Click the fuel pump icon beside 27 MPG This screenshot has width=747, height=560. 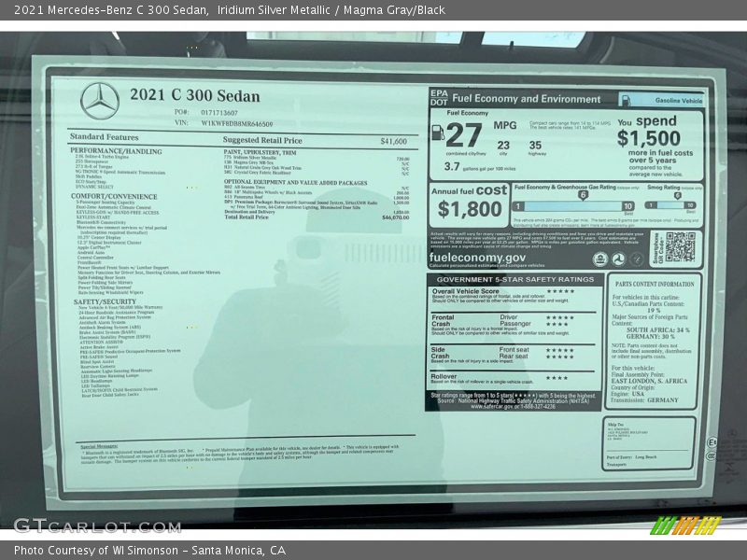coord(438,133)
